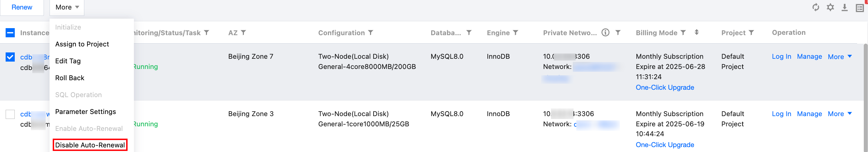The height and width of the screenshot is (152, 868).
Task: Choose Parameter Settings in the dropdown menu
Action: click(x=85, y=112)
